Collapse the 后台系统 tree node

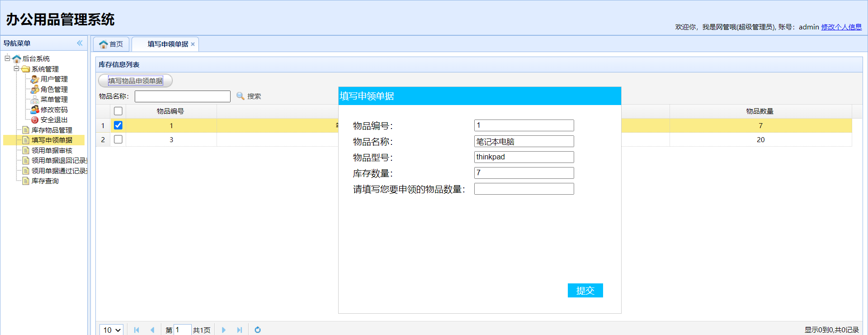pyautogui.click(x=7, y=58)
